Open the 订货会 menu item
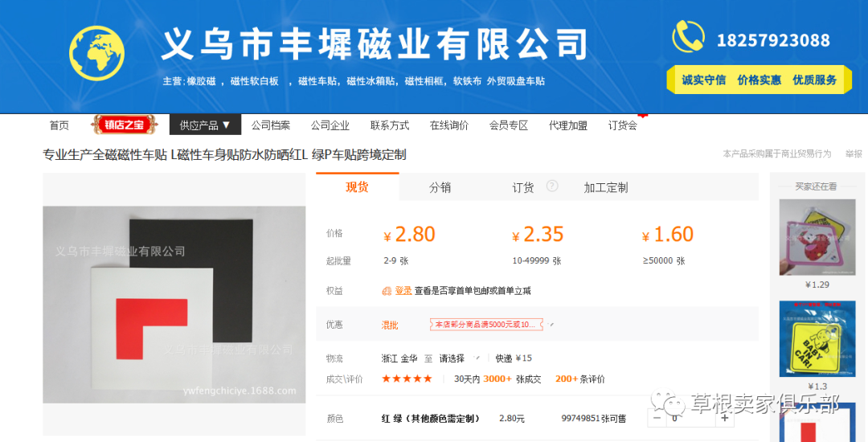 (x=623, y=125)
